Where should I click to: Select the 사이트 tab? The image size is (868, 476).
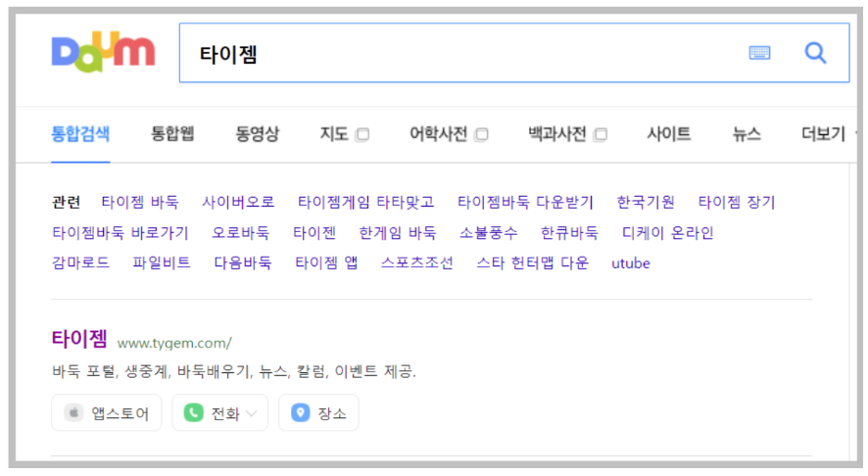point(669,134)
